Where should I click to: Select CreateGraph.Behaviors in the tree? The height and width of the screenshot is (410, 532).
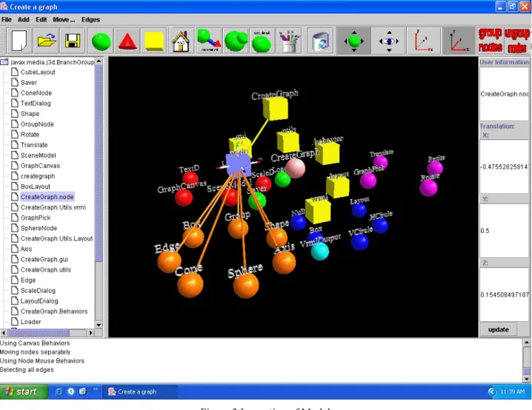(x=54, y=312)
